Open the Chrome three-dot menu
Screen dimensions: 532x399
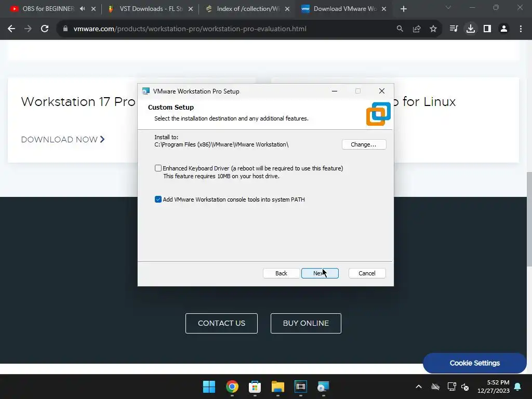point(521,29)
